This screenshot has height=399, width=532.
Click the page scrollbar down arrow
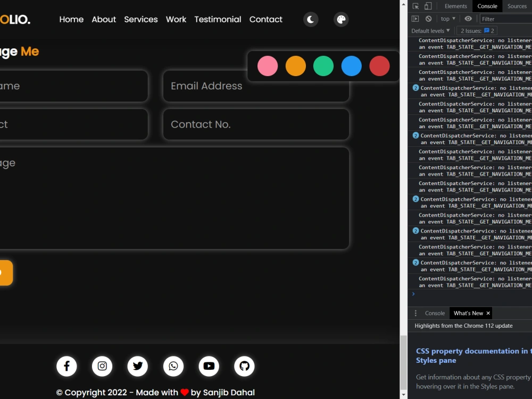(x=403, y=395)
